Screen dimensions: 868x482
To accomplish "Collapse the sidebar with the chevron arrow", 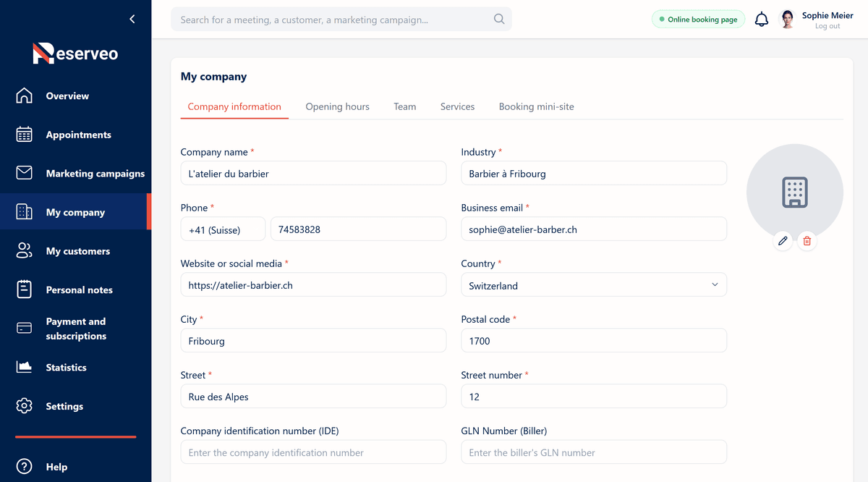I will click(x=132, y=19).
